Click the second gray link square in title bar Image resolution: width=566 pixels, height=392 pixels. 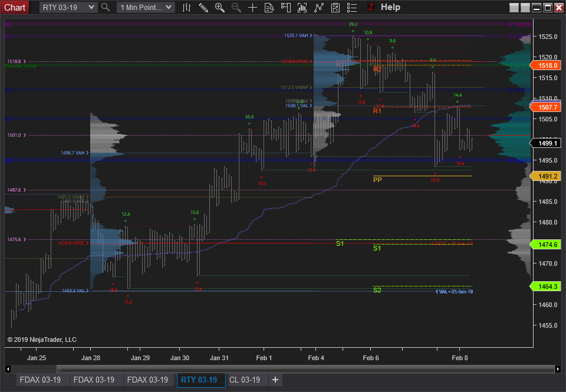(525, 7)
